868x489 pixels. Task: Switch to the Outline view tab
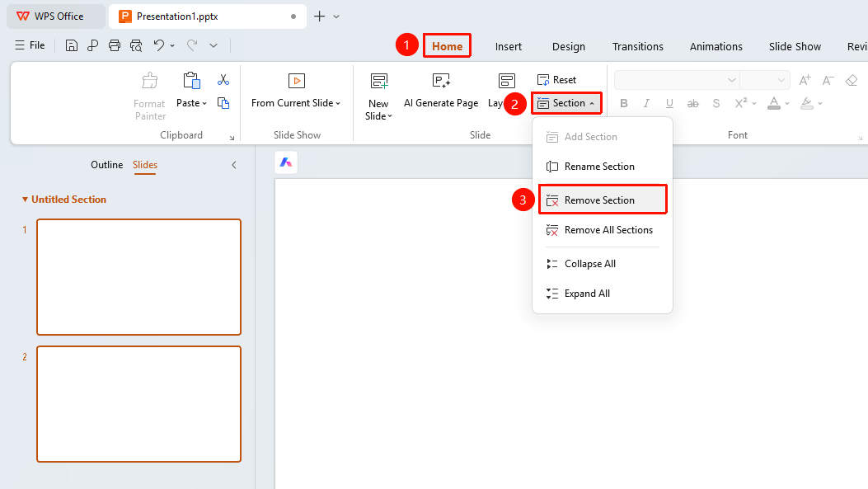click(107, 164)
